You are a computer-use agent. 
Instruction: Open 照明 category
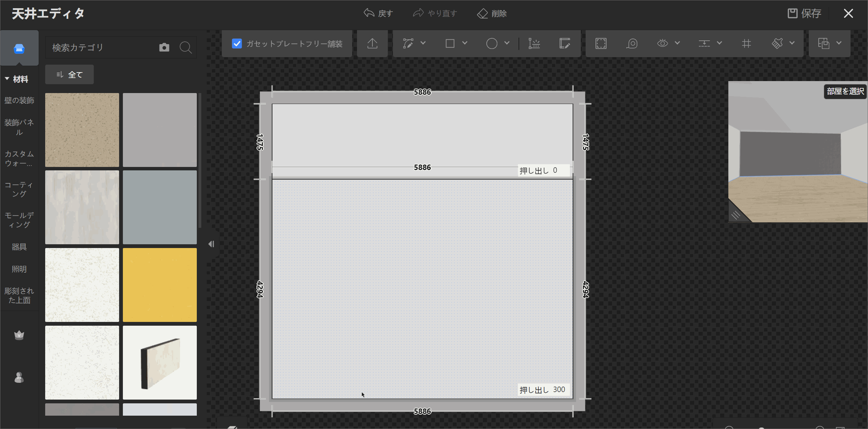(x=19, y=269)
